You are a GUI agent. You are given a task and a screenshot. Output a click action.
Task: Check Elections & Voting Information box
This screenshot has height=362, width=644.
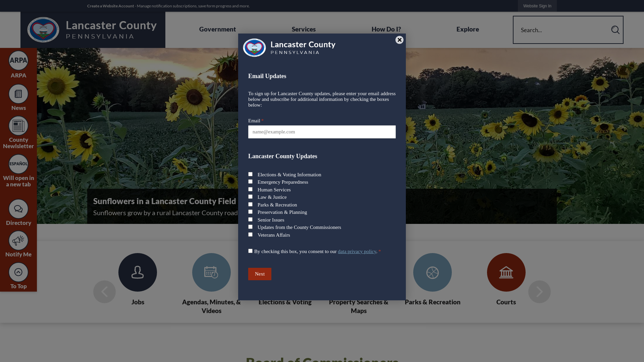coord(250,174)
